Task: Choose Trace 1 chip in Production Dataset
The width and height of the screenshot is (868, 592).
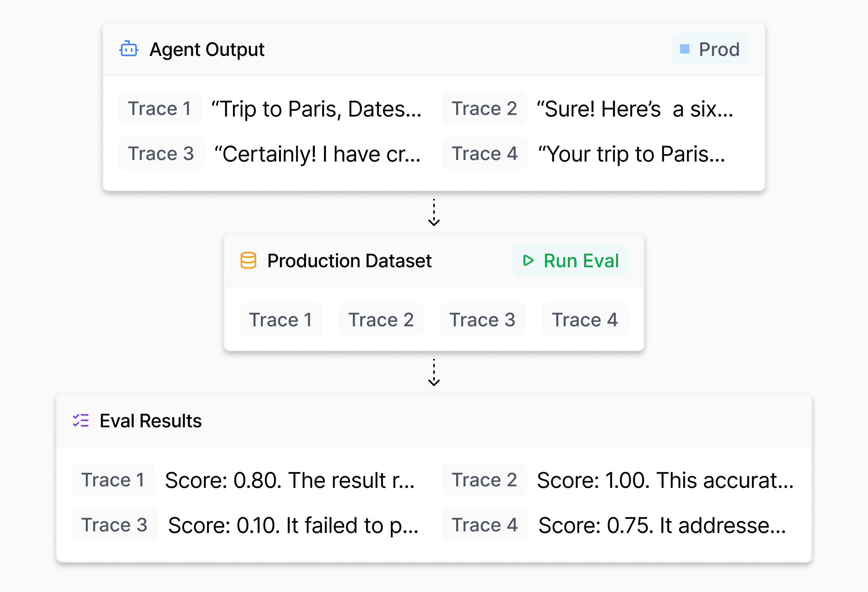Action: [281, 320]
